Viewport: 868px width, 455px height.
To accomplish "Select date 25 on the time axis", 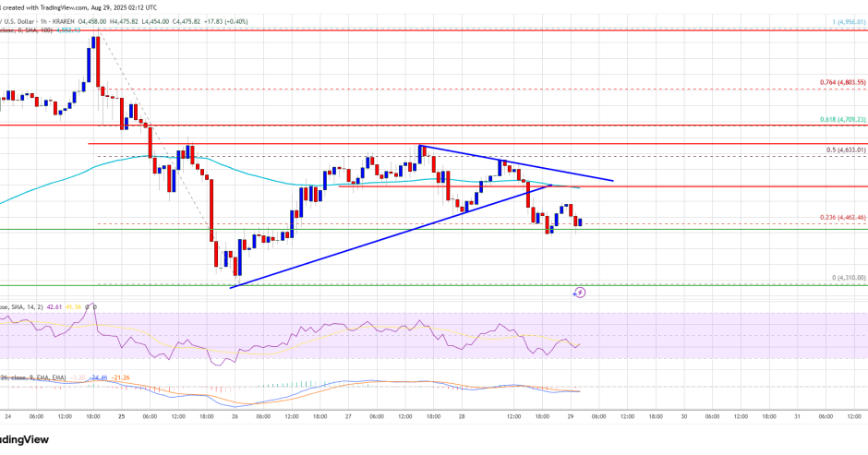I will [x=121, y=415].
